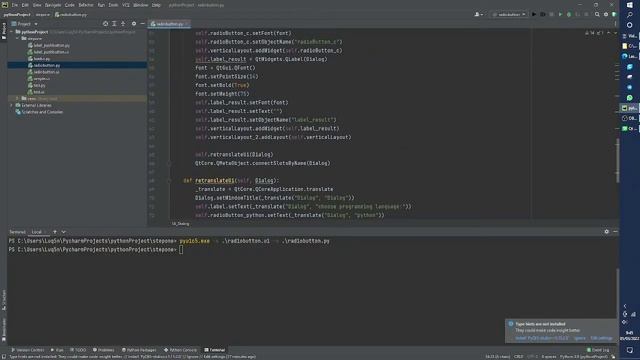Click the Collapse All icon in Project panel

click(123, 24)
